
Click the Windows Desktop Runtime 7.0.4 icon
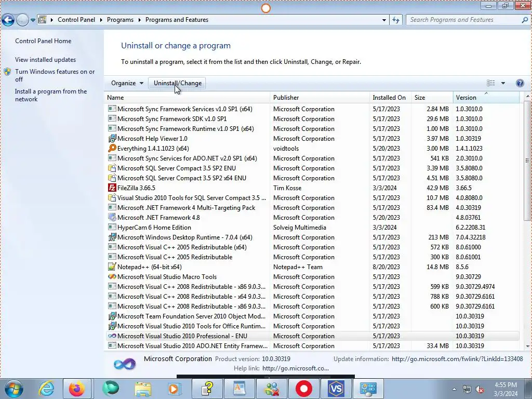pyautogui.click(x=112, y=237)
